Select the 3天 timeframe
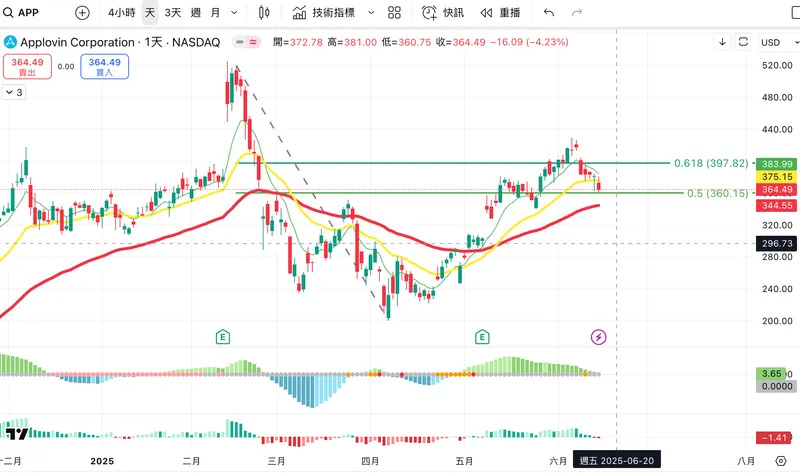Image resolution: width=800 pixels, height=476 pixels. (x=172, y=12)
